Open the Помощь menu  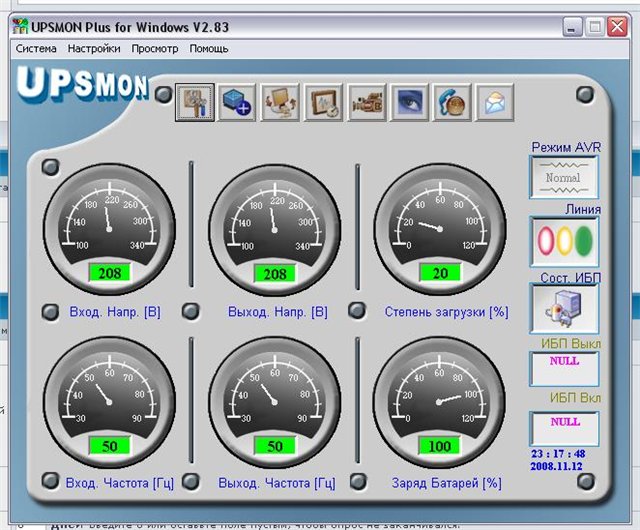coord(209,48)
